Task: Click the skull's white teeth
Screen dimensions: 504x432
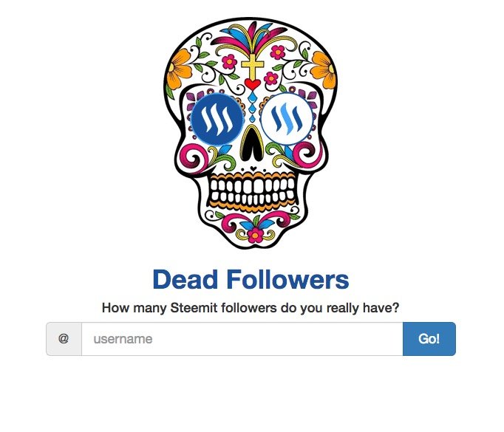Action: coord(252,191)
